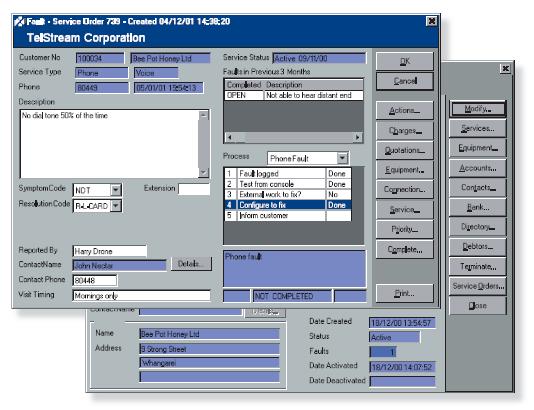Close the Fault Service Order window
534x410 pixels.
pos(431,21)
